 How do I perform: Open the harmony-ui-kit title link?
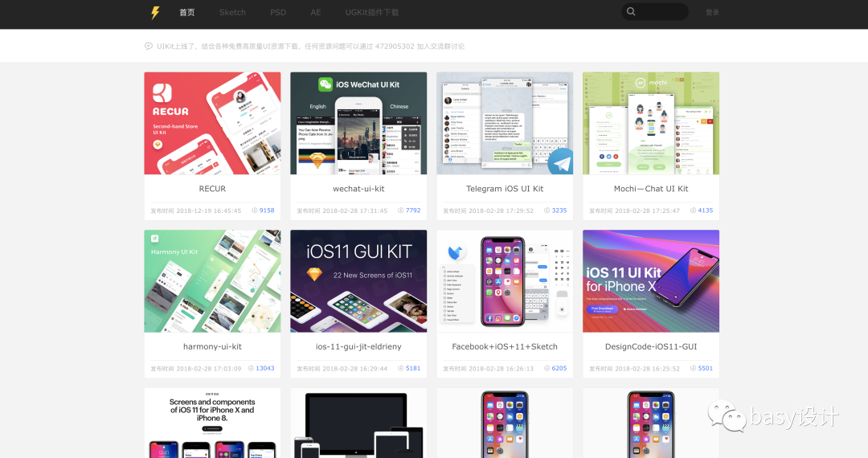click(x=212, y=346)
